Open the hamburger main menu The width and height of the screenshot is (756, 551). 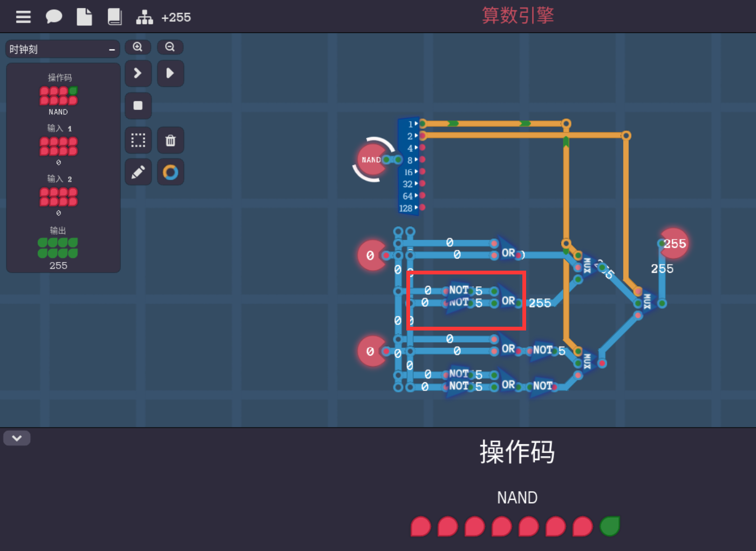click(23, 17)
